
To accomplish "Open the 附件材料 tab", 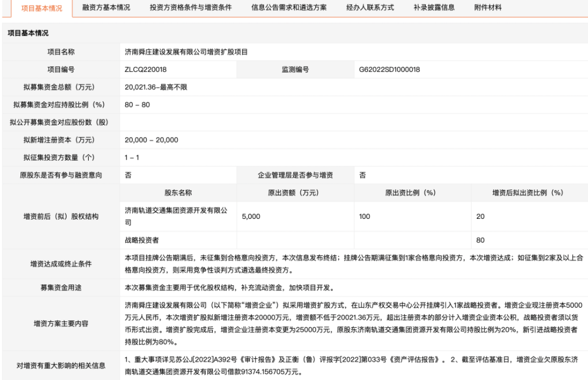I will [486, 8].
